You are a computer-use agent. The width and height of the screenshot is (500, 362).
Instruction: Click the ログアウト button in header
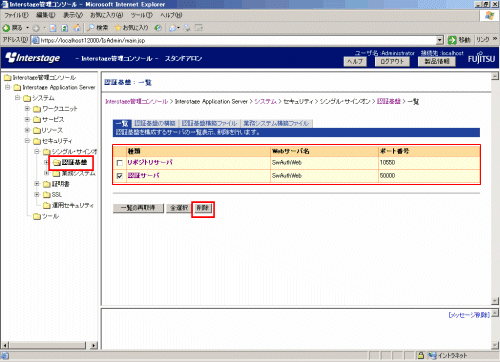tap(392, 62)
